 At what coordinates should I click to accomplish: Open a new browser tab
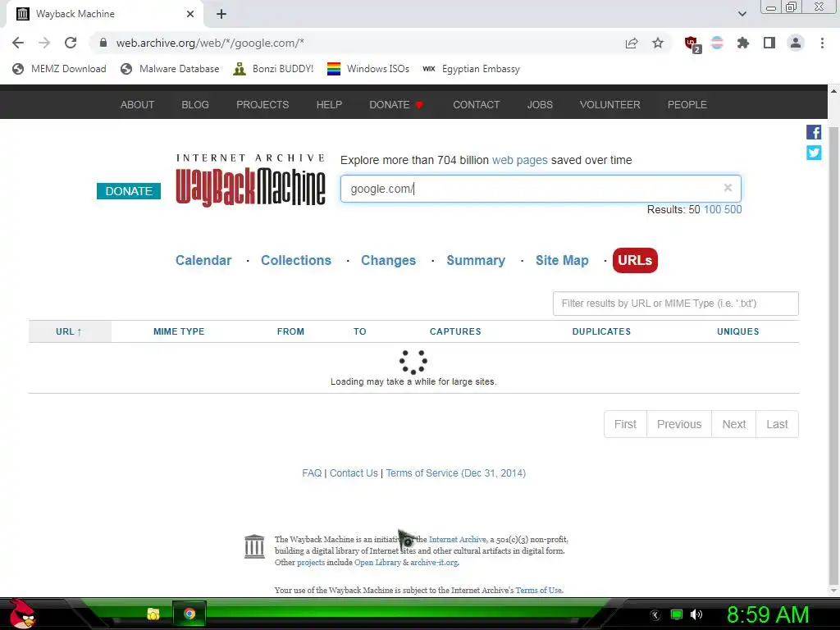click(x=221, y=14)
